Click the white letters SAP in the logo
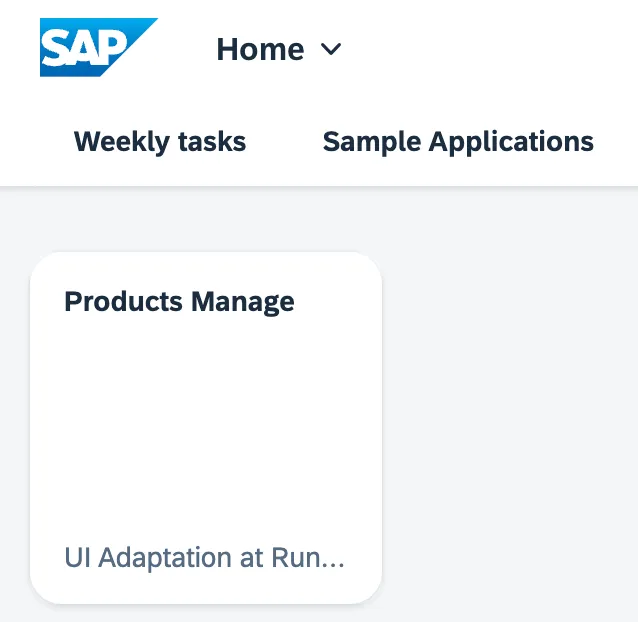638x622 pixels. click(x=83, y=49)
